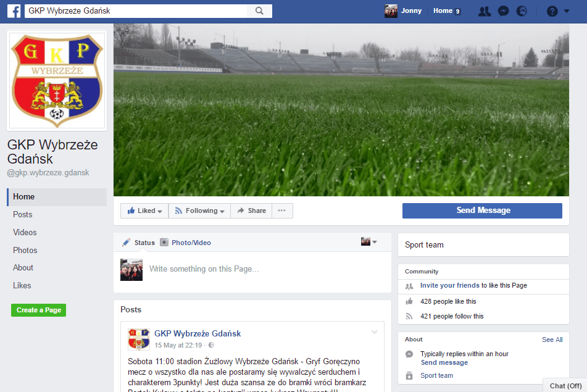This screenshot has height=392, width=587.
Task: Click the post's public globe icon
Action: click(x=211, y=345)
